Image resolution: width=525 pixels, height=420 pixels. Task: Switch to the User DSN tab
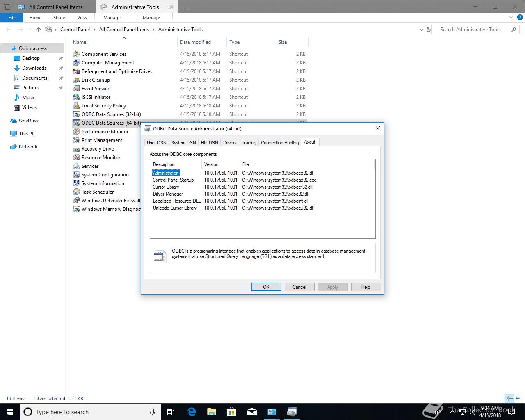point(157,143)
